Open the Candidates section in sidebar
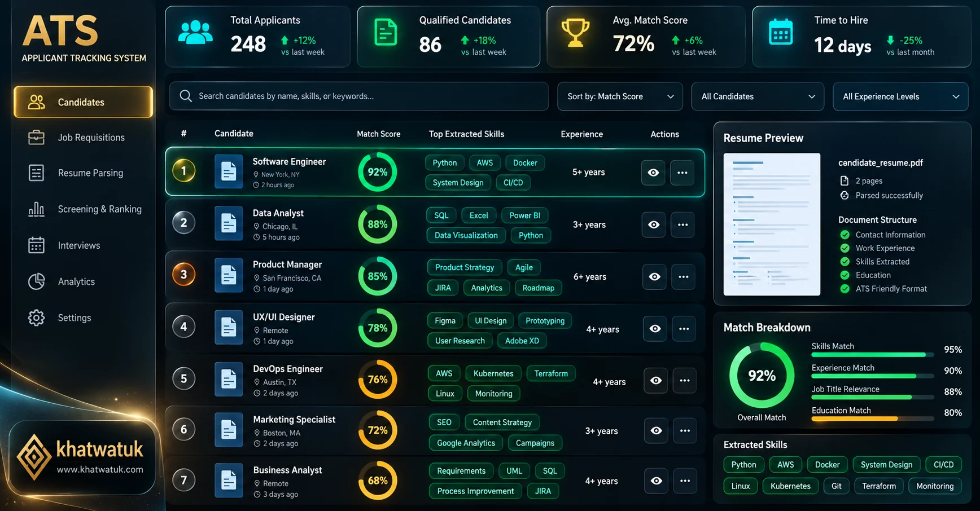Viewport: 980px width, 511px height. pos(83,102)
